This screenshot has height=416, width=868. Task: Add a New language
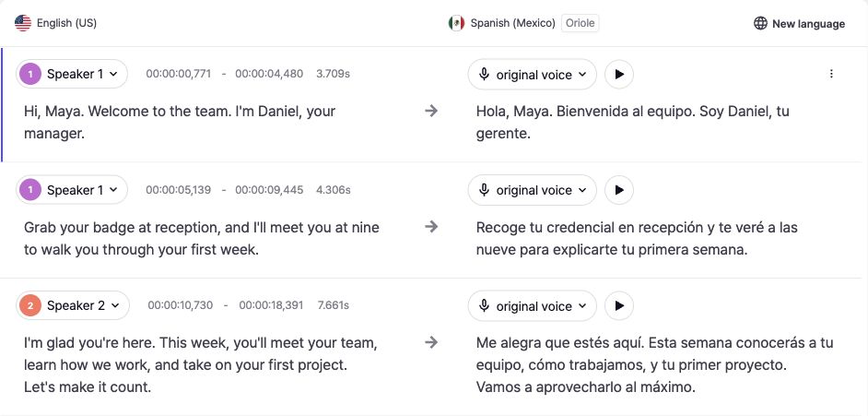tap(800, 23)
